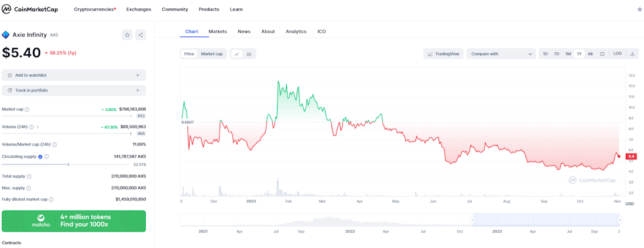Click the $1,459,010,850 diluted cap value
This screenshot has height=248, width=644.
coord(131,199)
